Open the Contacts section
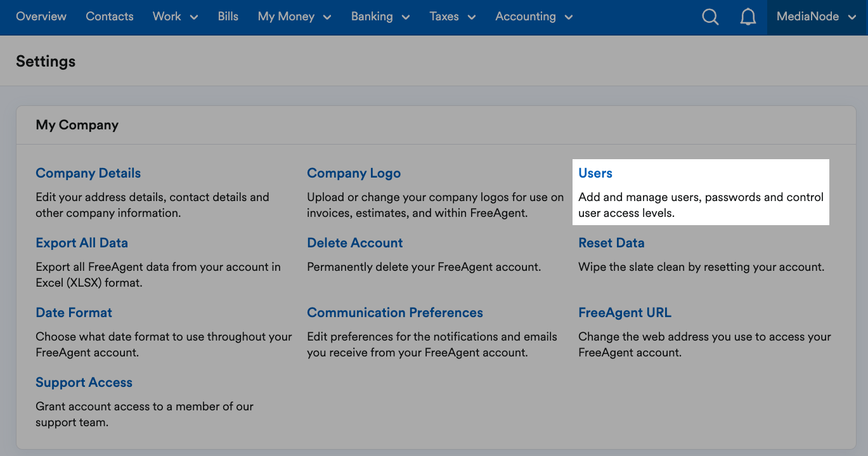 pos(109,17)
